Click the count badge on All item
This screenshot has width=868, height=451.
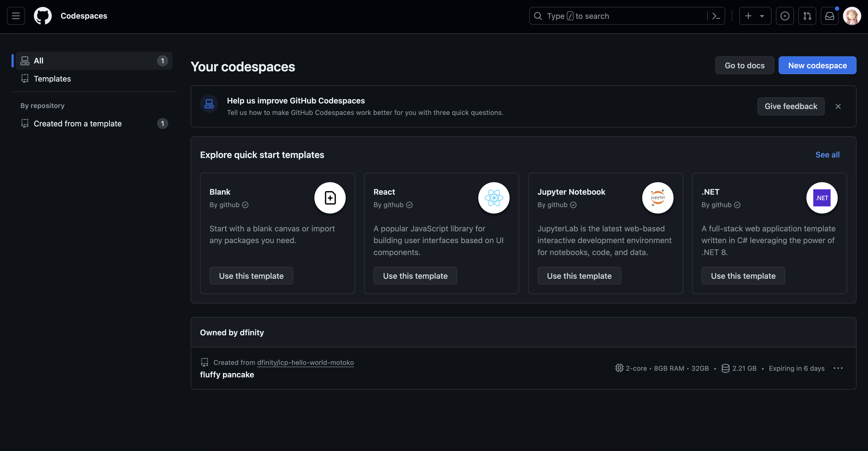162,61
